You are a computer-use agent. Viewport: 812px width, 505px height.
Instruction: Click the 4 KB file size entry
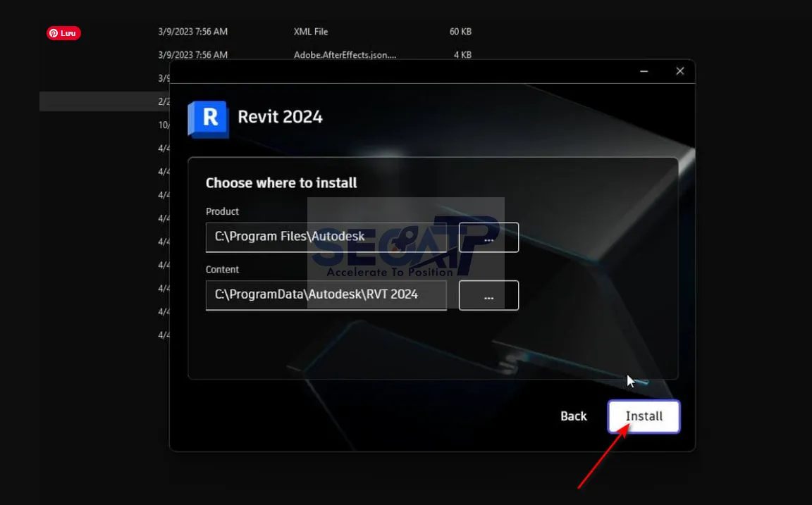(x=462, y=54)
